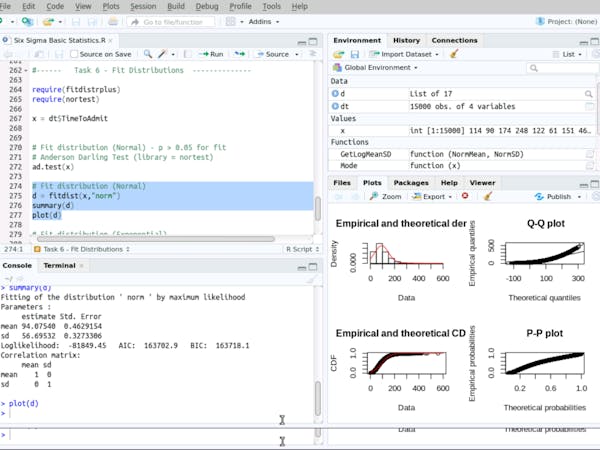Open the Addins dropdown
The height and width of the screenshot is (450, 600).
coord(263,22)
